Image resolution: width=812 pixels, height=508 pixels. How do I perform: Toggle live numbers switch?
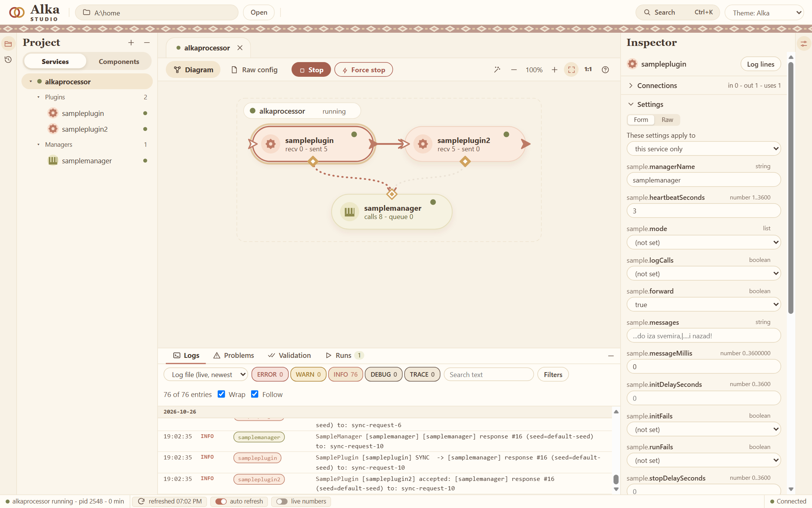(x=282, y=501)
